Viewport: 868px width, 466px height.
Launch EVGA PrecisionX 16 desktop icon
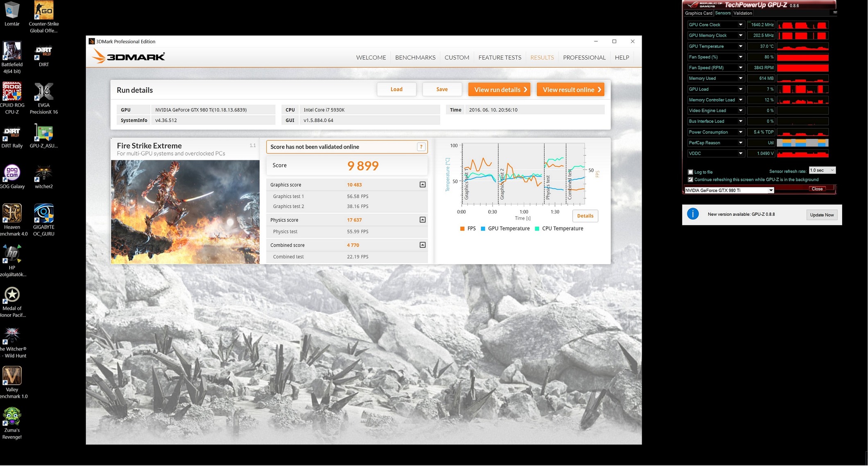pos(44,98)
